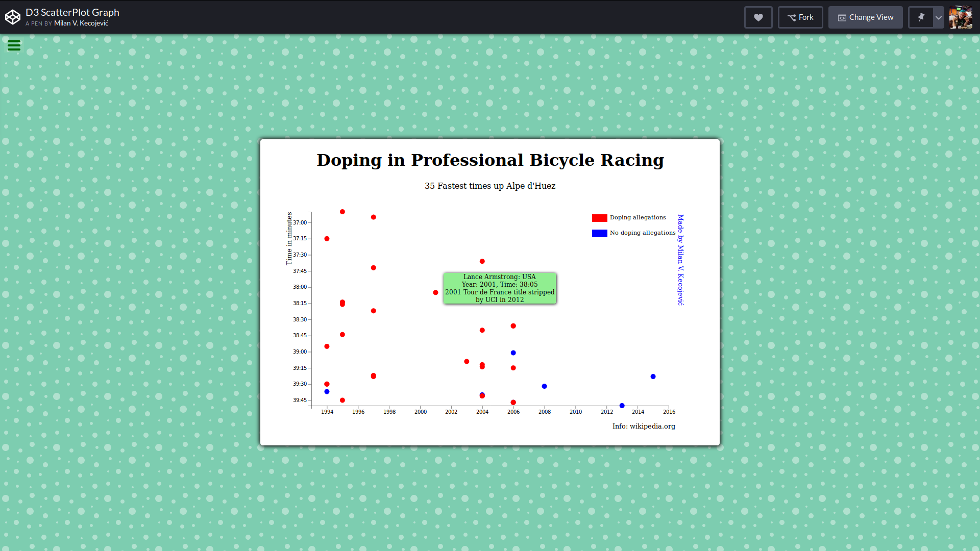Screen dimensions: 980x551
Task: Click the blue 2006 dot near 39:00
Action: pos(513,353)
